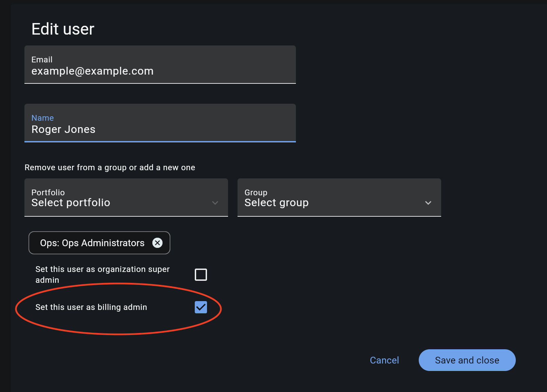Viewport: 547px width, 392px height.
Task: Click the example@example.com email text
Action: point(92,71)
